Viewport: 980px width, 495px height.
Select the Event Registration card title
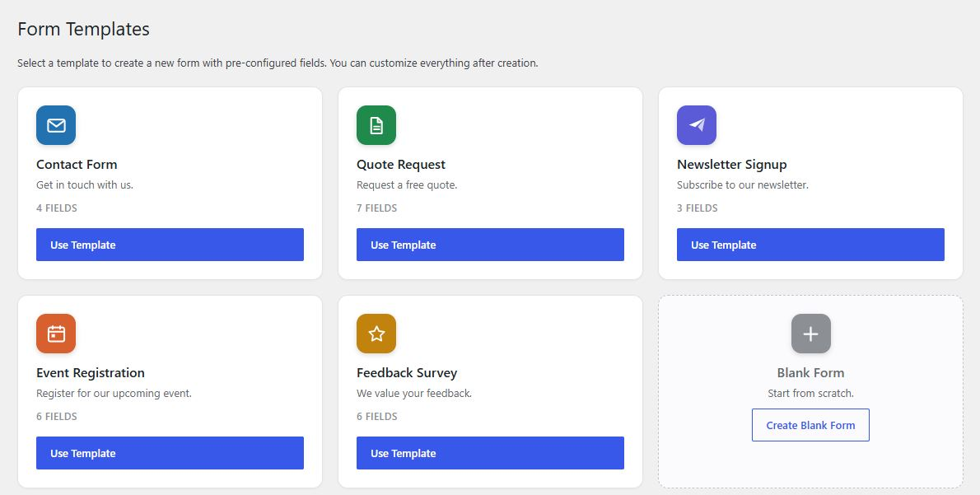[91, 373]
